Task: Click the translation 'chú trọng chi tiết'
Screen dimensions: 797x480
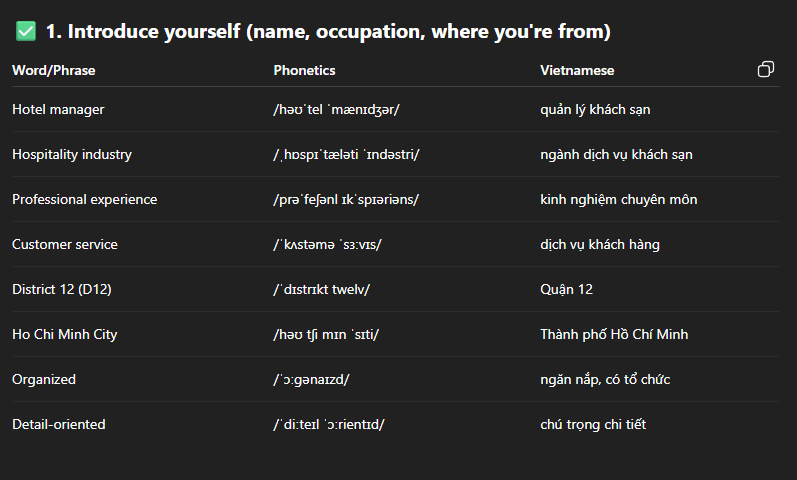Action: coord(593,424)
